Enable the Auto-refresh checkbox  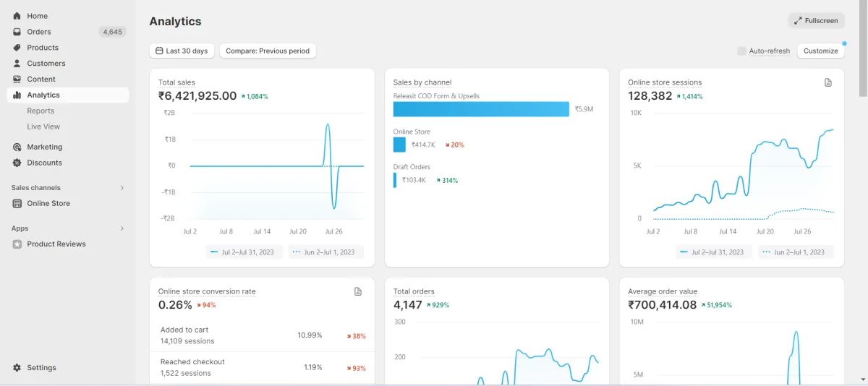point(741,51)
